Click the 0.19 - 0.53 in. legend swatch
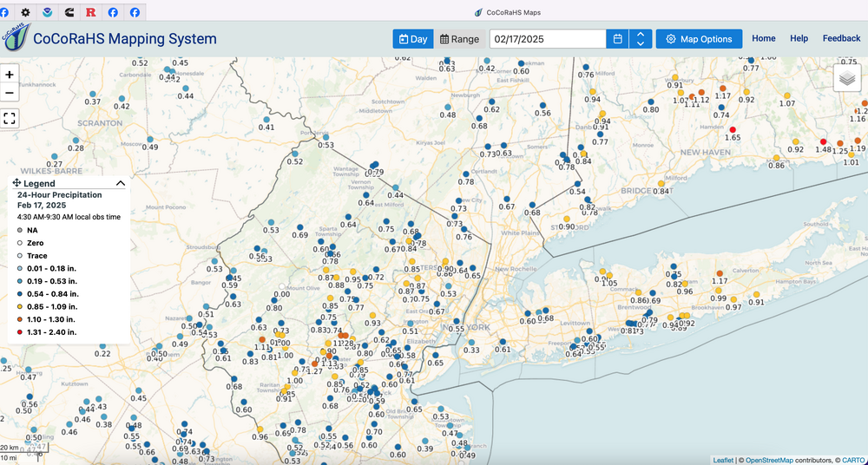The height and width of the screenshot is (465, 868). 20,281
